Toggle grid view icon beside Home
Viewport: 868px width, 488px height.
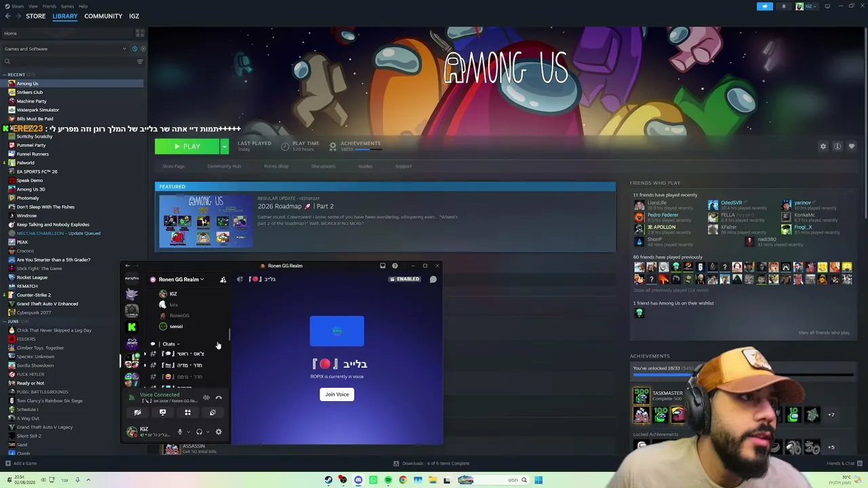click(140, 33)
